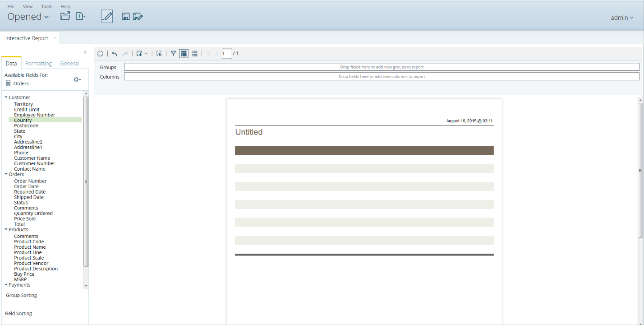Click the Open folder icon
Image resolution: width=644 pixels, height=325 pixels.
coord(65,16)
